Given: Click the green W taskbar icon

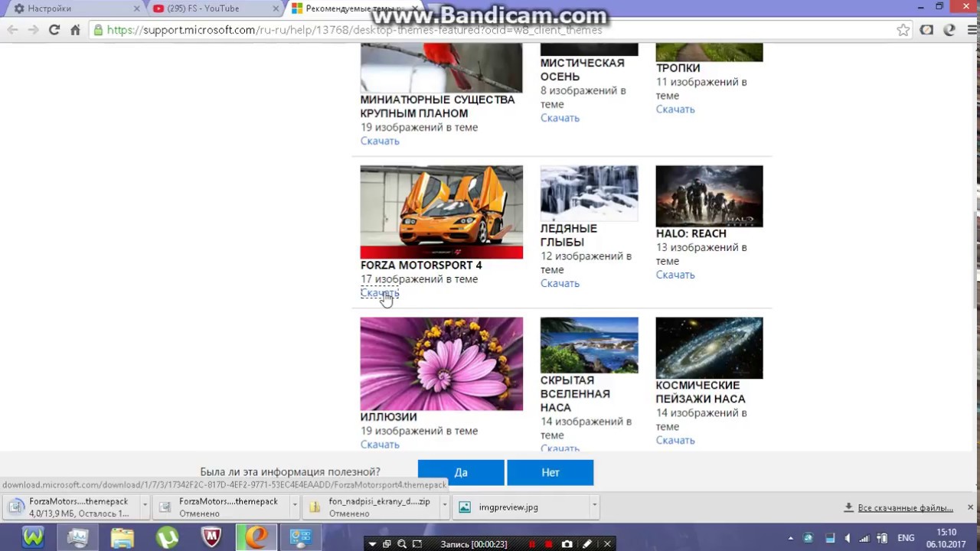Looking at the screenshot, I should 33,537.
